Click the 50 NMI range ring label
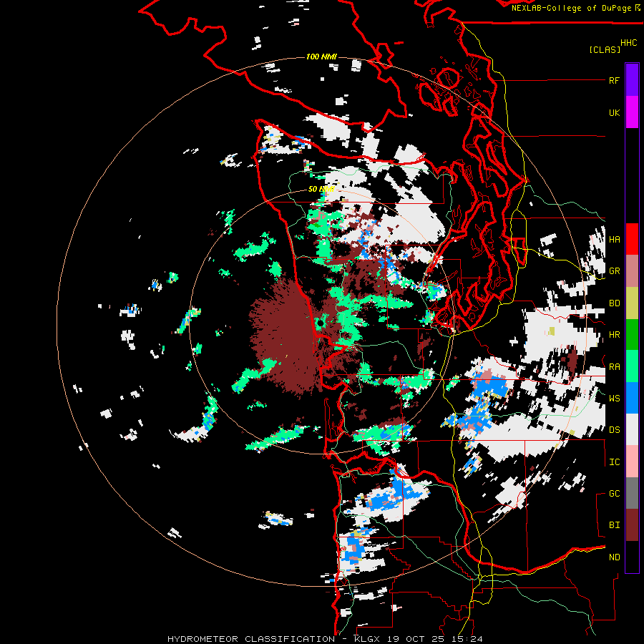The height and width of the screenshot is (644, 644). point(321,189)
